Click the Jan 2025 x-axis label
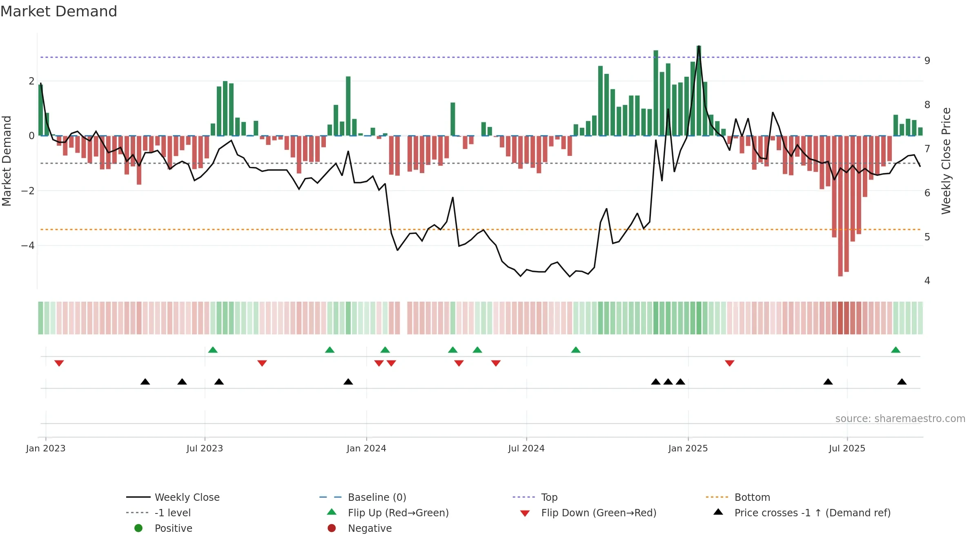The height and width of the screenshot is (551, 980). point(688,448)
